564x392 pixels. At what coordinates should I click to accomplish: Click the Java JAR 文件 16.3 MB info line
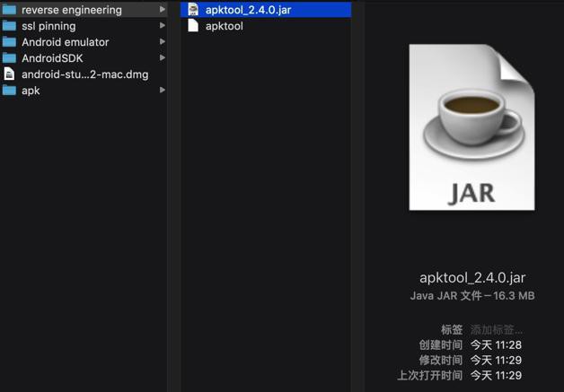[472, 296]
